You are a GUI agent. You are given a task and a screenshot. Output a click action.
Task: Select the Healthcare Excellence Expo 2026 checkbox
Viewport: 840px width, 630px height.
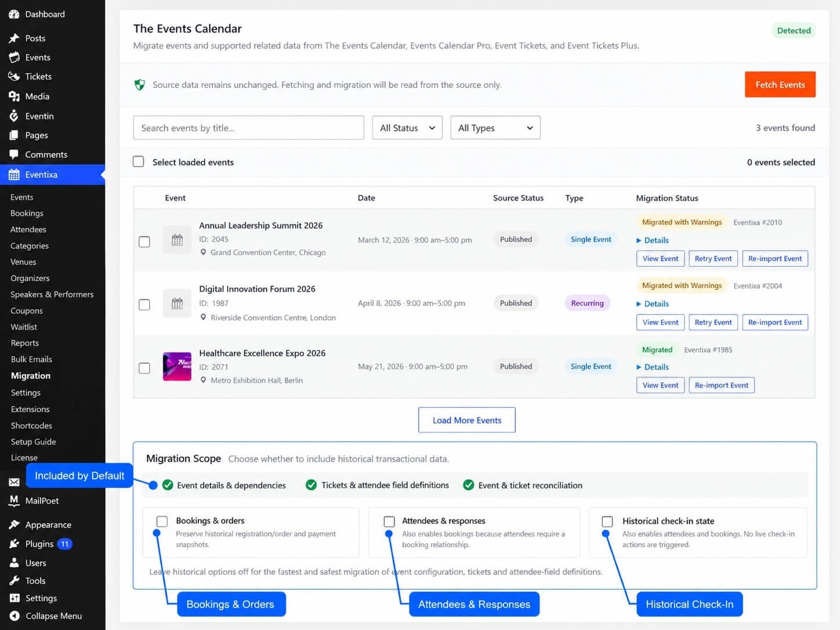point(144,368)
